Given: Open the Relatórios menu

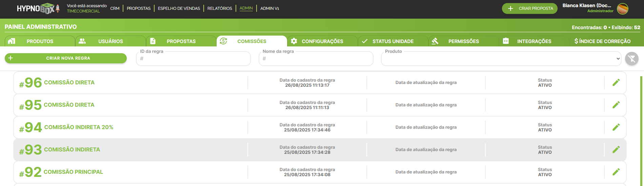Looking at the screenshot, I should [220, 8].
